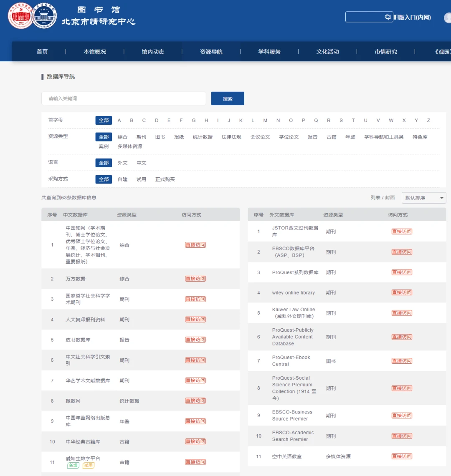Click 直接访问 for 中国知网 row
Image resolution: width=451 pixels, height=476 pixels.
[195, 245]
